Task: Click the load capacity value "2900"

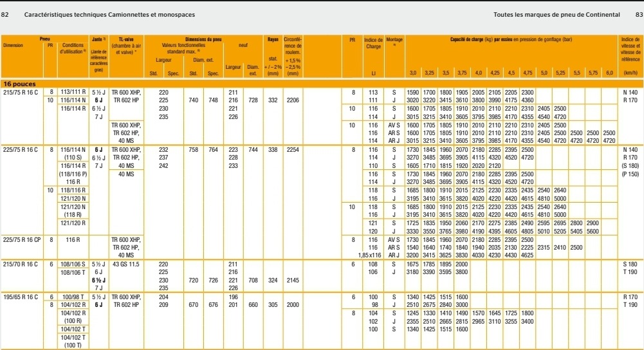Action: (593, 223)
